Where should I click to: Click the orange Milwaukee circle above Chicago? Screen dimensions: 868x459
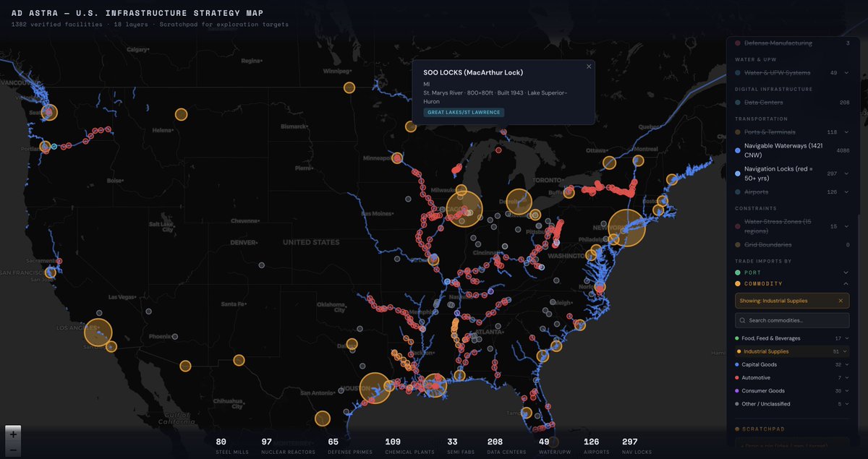pos(461,191)
